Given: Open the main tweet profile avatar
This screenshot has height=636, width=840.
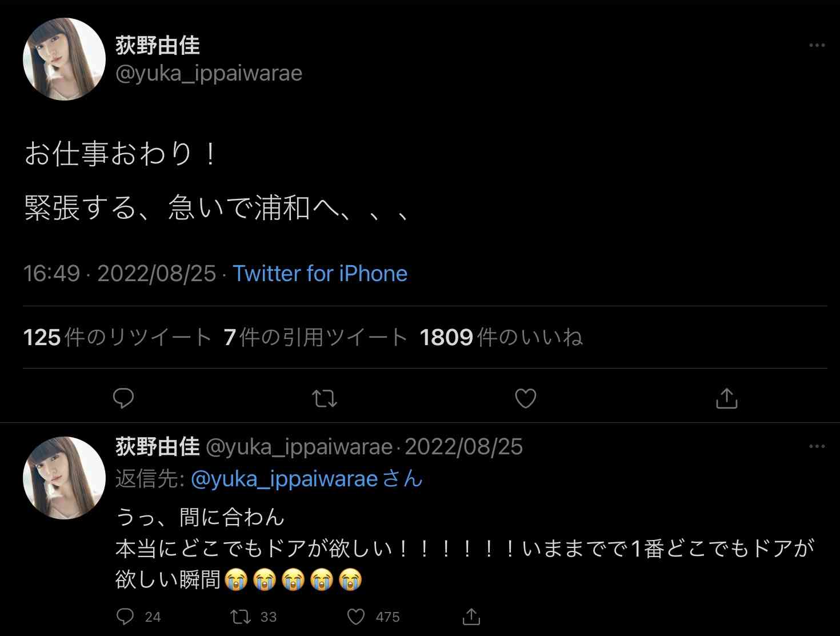Looking at the screenshot, I should [x=64, y=59].
